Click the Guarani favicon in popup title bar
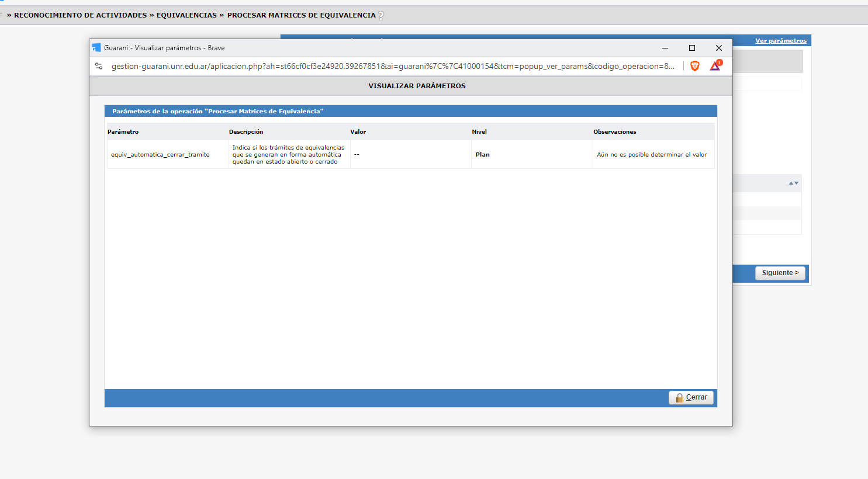 96,48
